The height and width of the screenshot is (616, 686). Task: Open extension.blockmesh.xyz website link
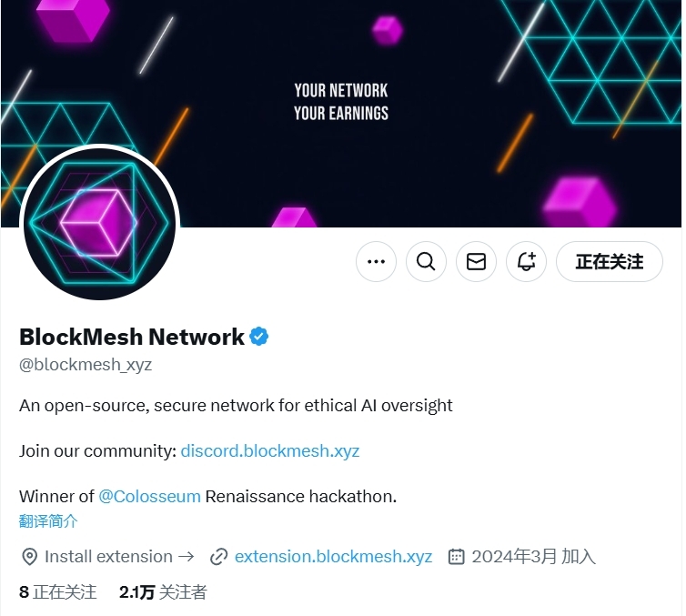(333, 557)
